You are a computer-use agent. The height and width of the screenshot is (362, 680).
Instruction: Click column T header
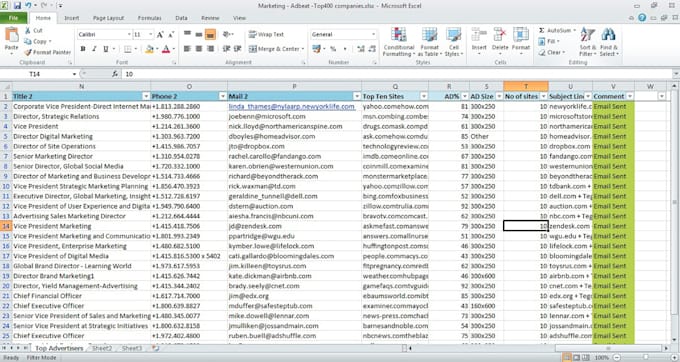click(x=526, y=86)
